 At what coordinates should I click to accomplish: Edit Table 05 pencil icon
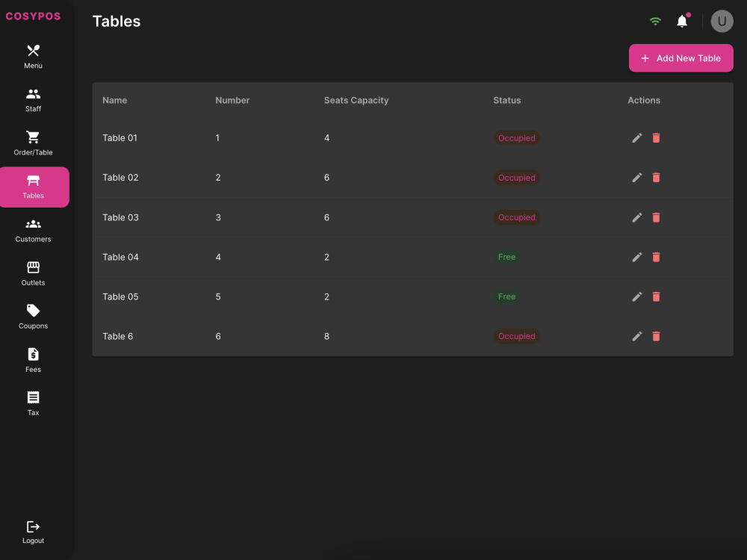(x=637, y=296)
